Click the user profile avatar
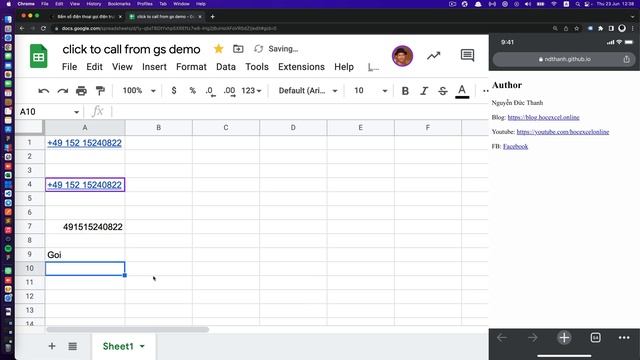 [402, 56]
